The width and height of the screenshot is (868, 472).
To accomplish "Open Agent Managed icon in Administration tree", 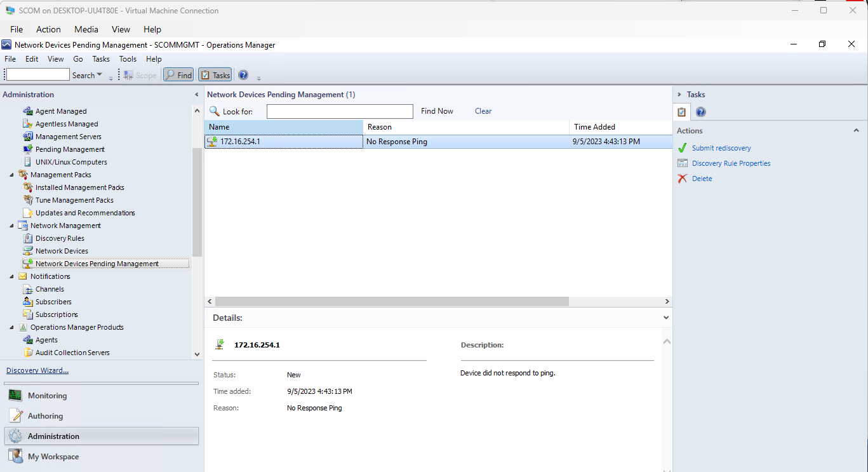I will 27,111.
